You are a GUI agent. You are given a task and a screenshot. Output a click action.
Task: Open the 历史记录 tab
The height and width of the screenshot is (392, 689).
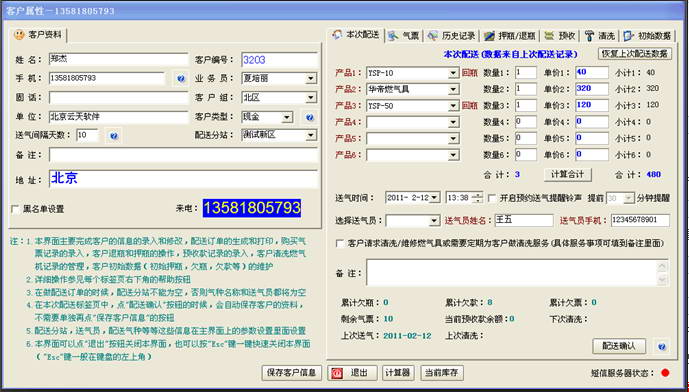click(x=452, y=36)
